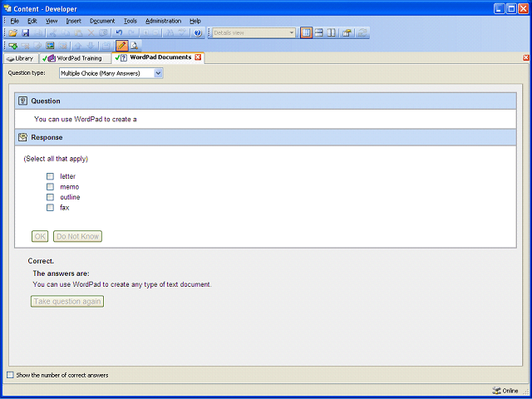
Task: Click the greyed-out Redo arrow icon
Action: [131, 33]
